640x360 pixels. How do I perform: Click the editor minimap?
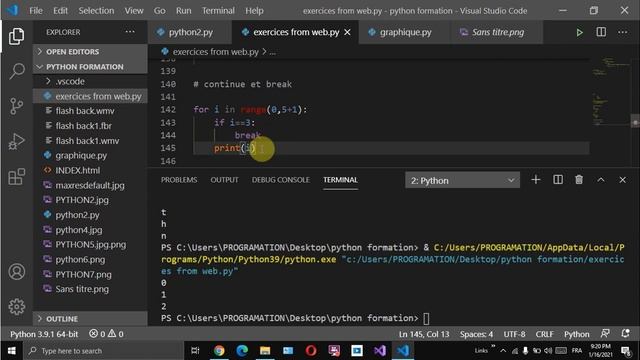coord(611,91)
